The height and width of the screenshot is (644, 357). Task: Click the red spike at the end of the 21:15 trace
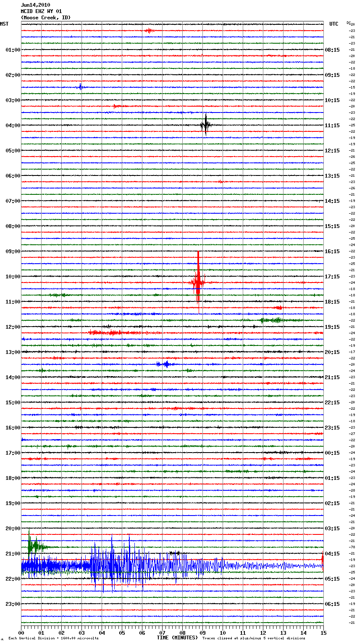(322, 558)
